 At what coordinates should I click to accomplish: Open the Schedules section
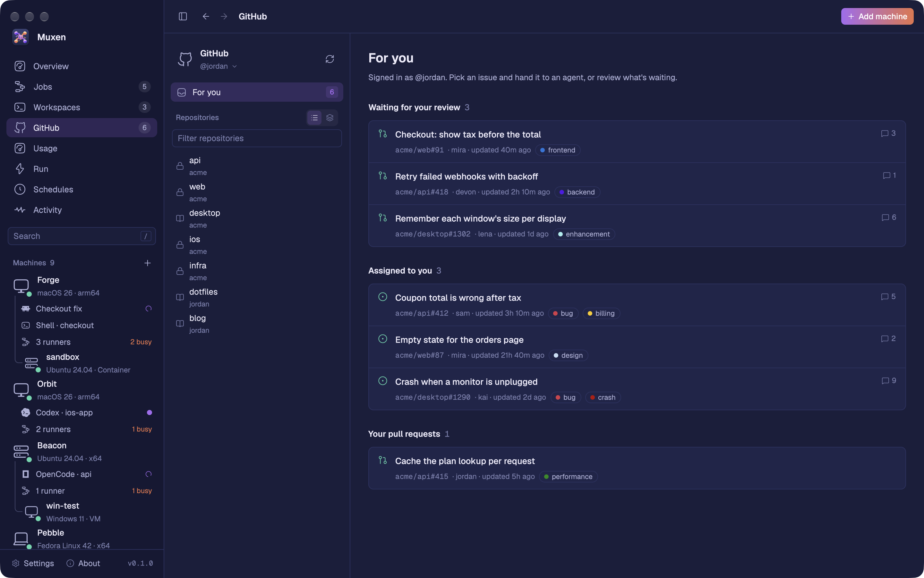click(x=82, y=189)
